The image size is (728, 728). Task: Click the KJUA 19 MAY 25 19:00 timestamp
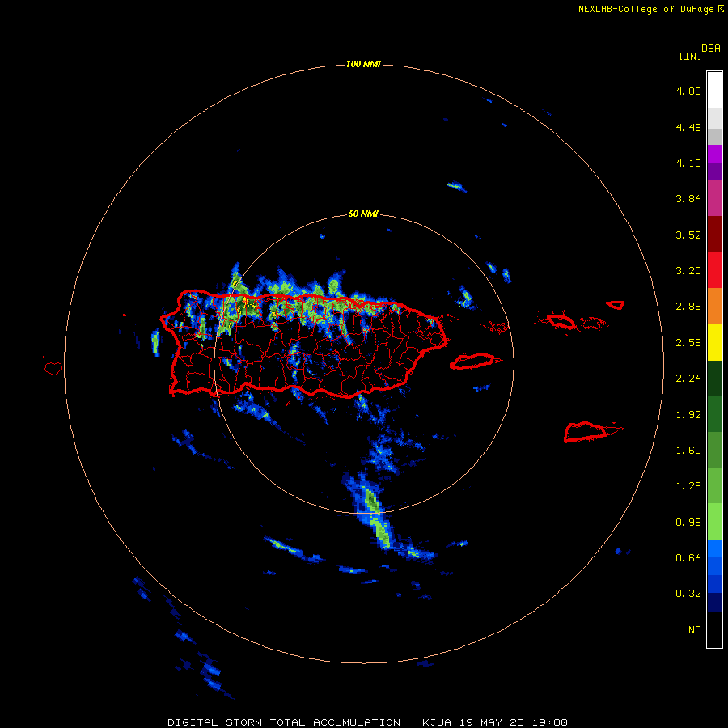point(495,722)
